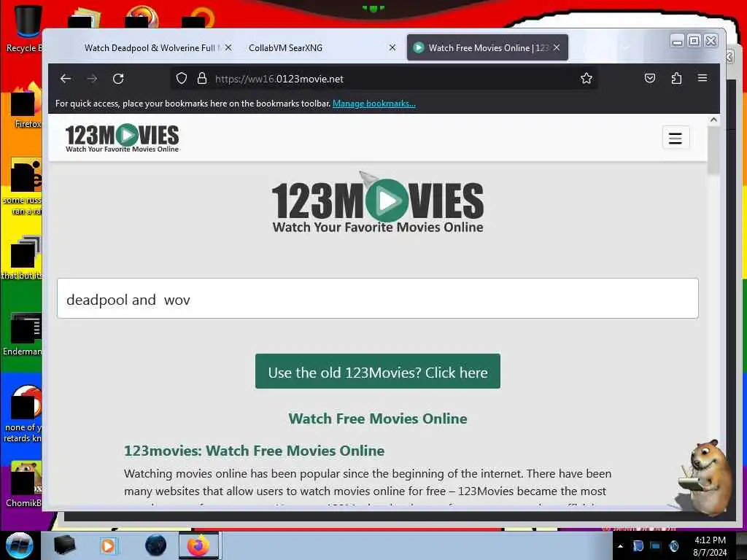Close the 'Watch Free Movies Online' tab
The image size is (747, 560).
(x=557, y=47)
